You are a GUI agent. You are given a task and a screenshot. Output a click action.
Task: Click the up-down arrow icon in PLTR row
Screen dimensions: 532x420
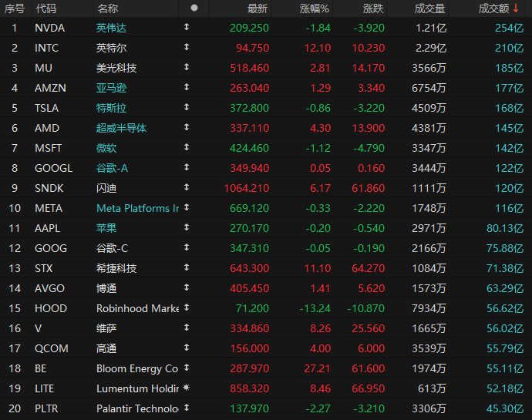tap(187, 407)
